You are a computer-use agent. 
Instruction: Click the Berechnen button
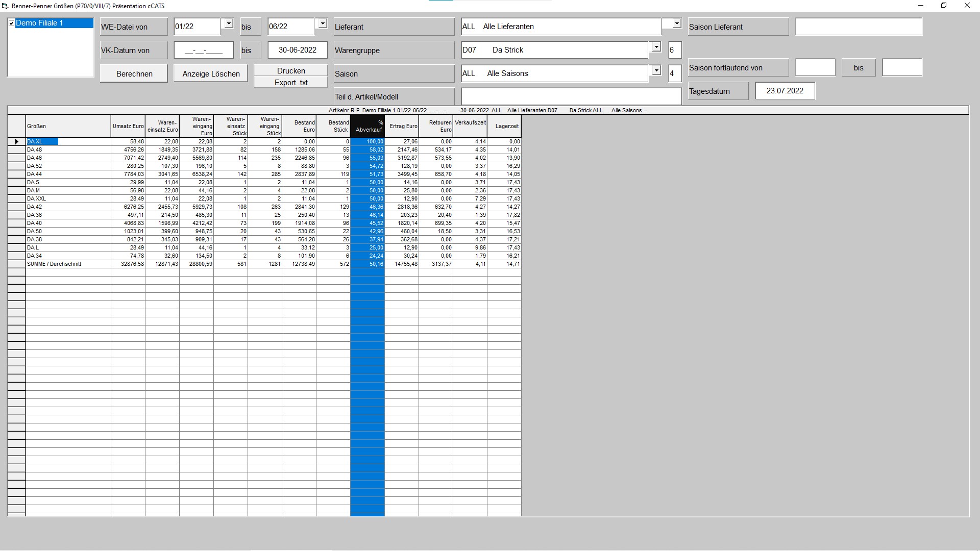click(x=134, y=73)
